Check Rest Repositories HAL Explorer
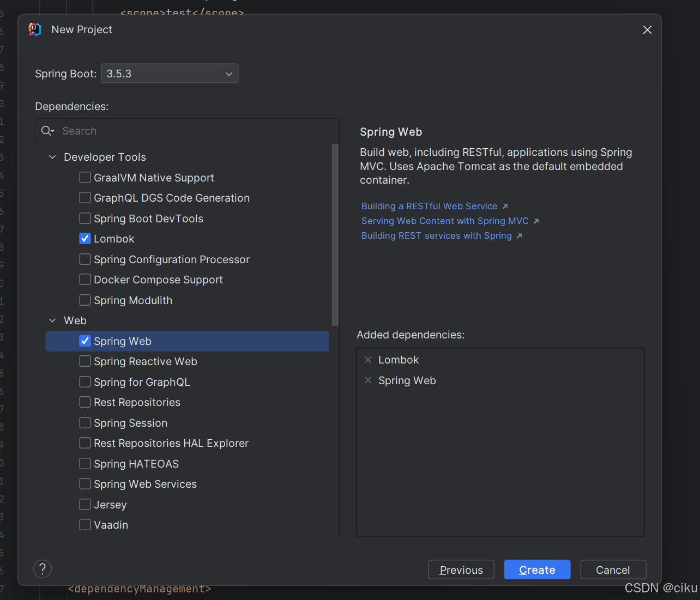 (85, 443)
